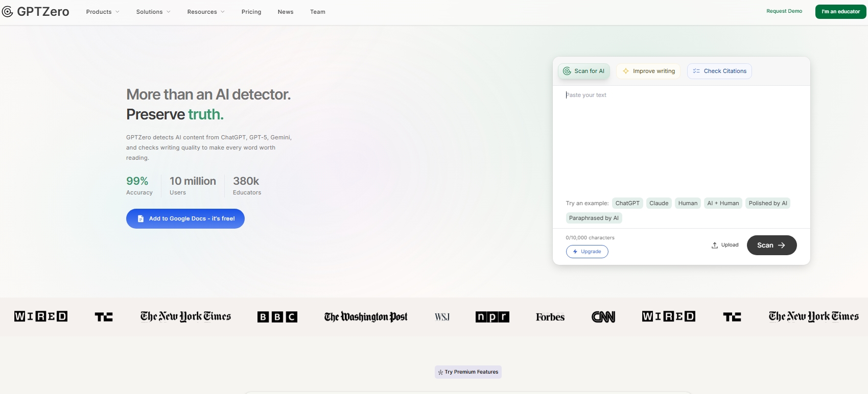Try the ChatGPT example
This screenshot has width=868, height=394.
click(x=627, y=203)
